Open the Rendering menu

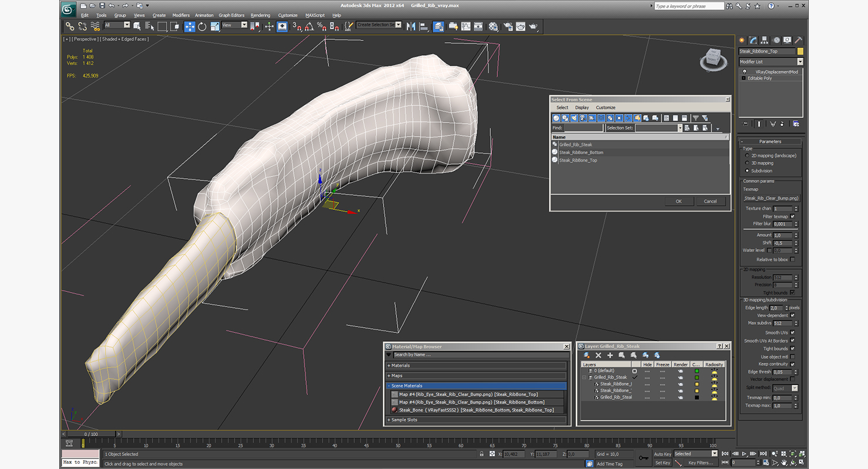click(260, 15)
